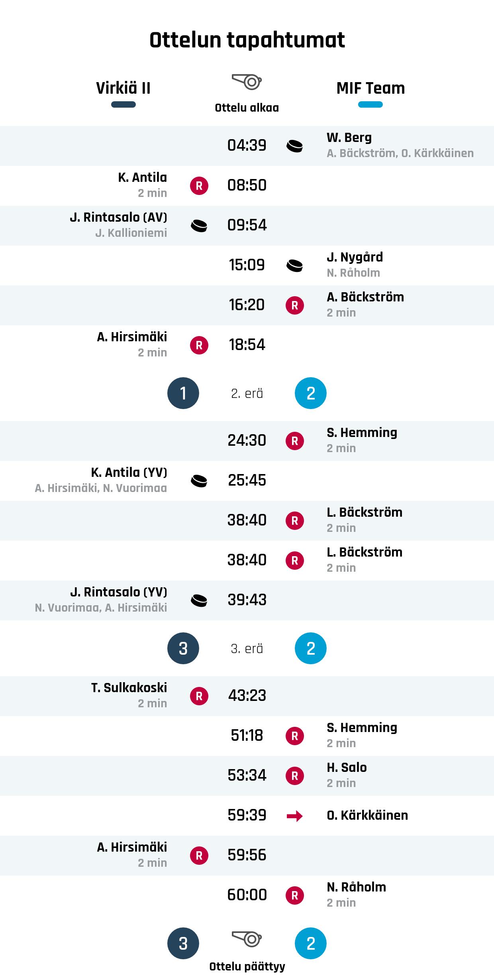Click the puck icon beside J. Nygård

tap(294, 266)
